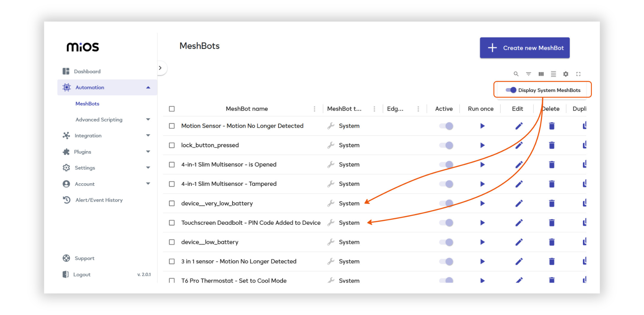
Task: Toggle Active switch for device__low_battery
Action: [446, 242]
